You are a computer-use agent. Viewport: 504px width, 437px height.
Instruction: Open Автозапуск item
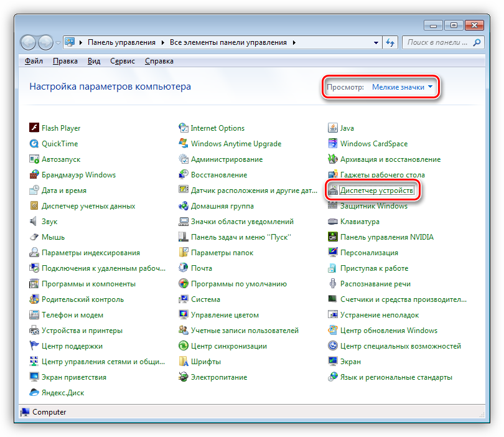coord(55,159)
